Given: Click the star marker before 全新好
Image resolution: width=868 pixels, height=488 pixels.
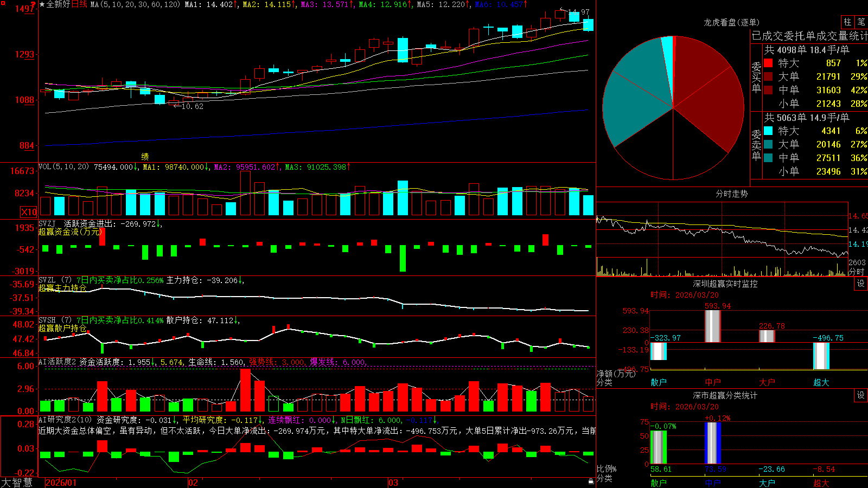Looking at the screenshot, I should point(42,4).
